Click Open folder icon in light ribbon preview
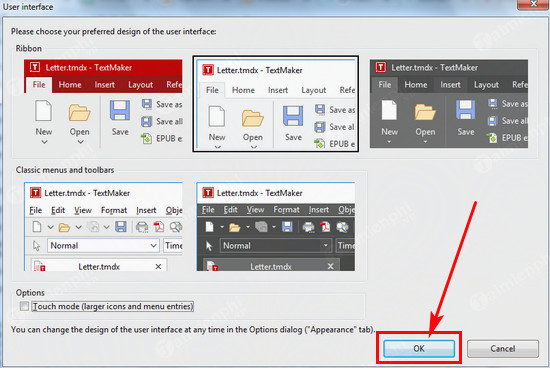The height and width of the screenshot is (368, 550). coord(253,118)
